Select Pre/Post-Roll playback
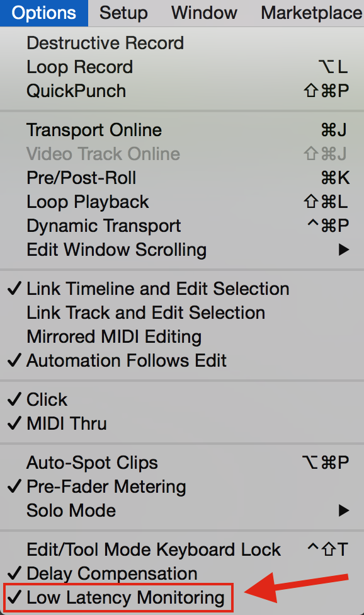Viewport: 364px width, 615px height. (84, 178)
